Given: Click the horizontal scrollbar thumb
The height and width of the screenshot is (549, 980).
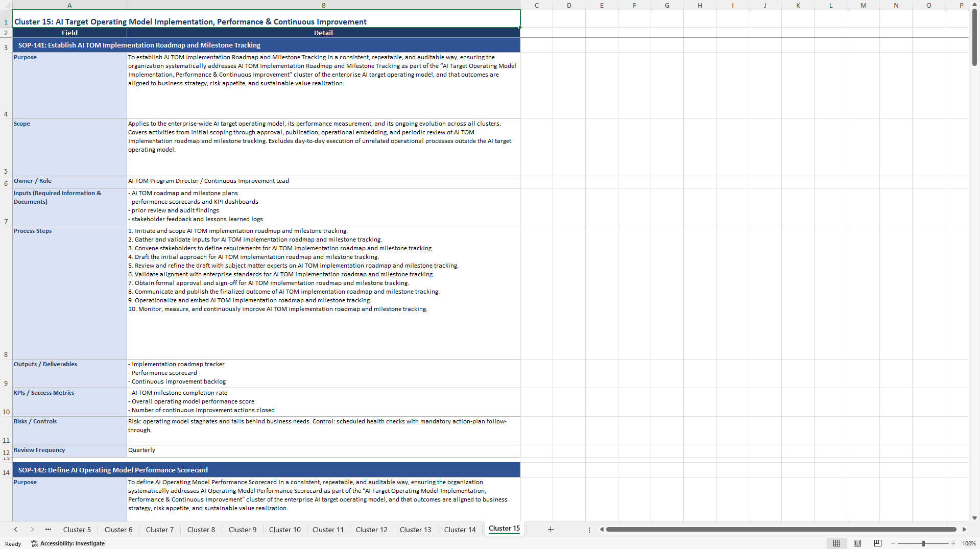Looking at the screenshot, I should [781, 530].
